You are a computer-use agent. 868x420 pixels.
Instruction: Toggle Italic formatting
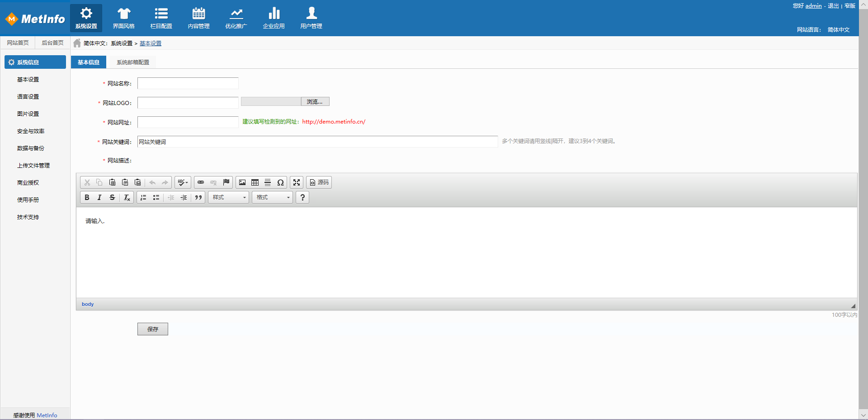tap(99, 197)
